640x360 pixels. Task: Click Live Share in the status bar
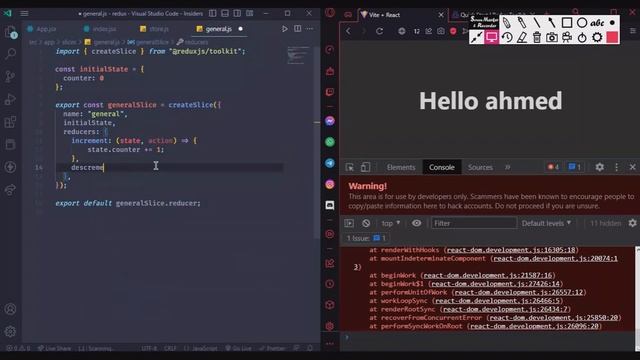tap(54, 348)
